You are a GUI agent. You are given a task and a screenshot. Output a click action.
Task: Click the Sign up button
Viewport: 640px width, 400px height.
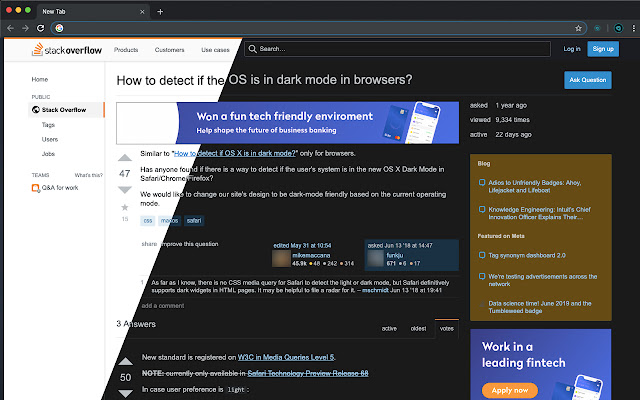(x=603, y=48)
